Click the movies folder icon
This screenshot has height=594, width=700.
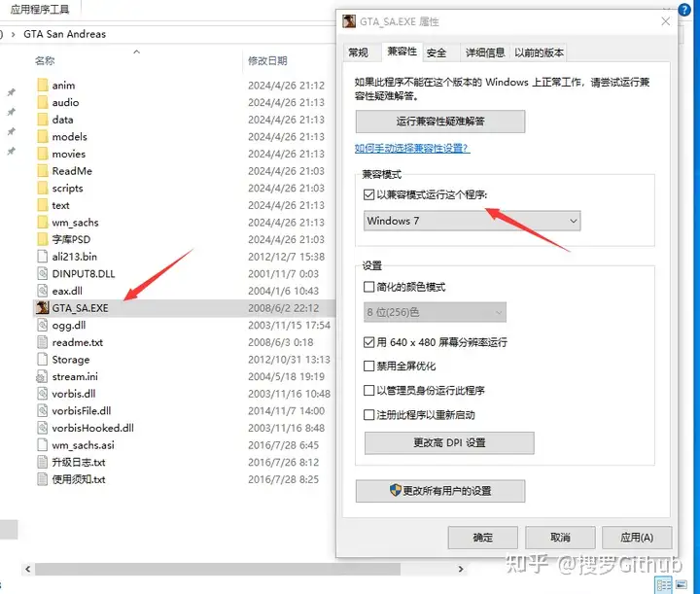[x=43, y=154]
